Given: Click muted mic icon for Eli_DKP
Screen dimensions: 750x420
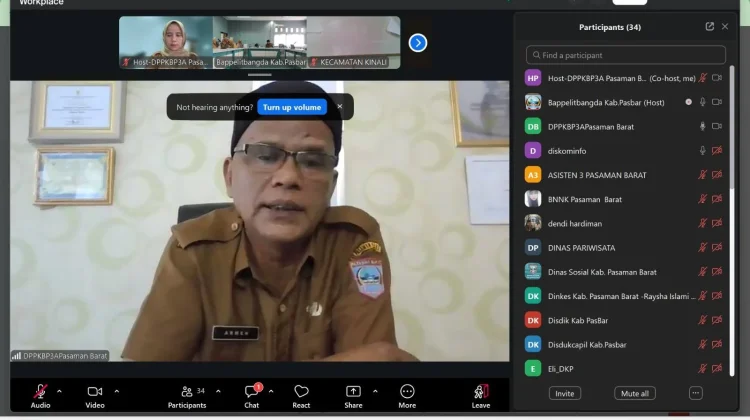Looking at the screenshot, I should pyautogui.click(x=702, y=369).
